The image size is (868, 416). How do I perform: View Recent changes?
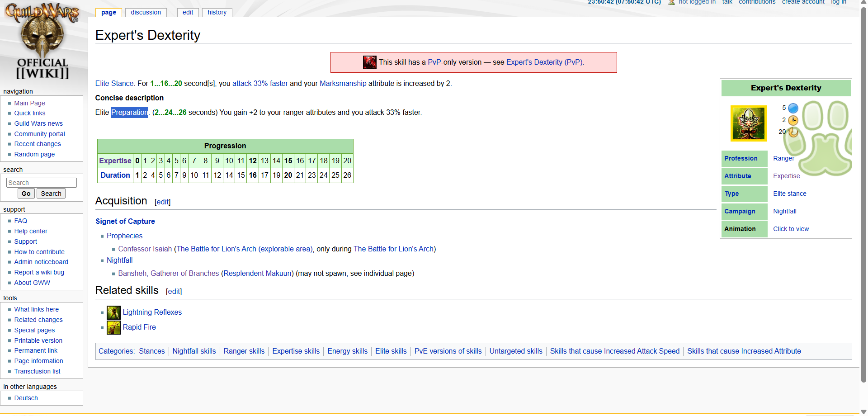38,144
